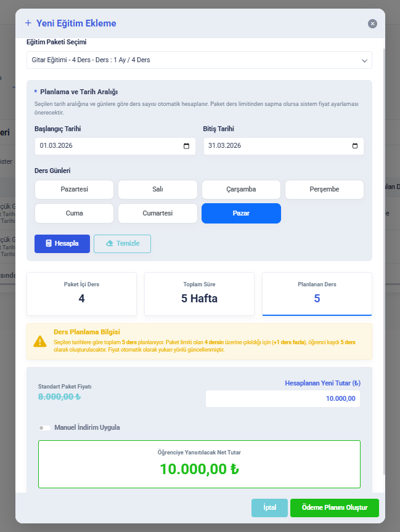This screenshot has height=532, width=400.
Task: Select Pazartesi as lesson day
Action: click(74, 190)
